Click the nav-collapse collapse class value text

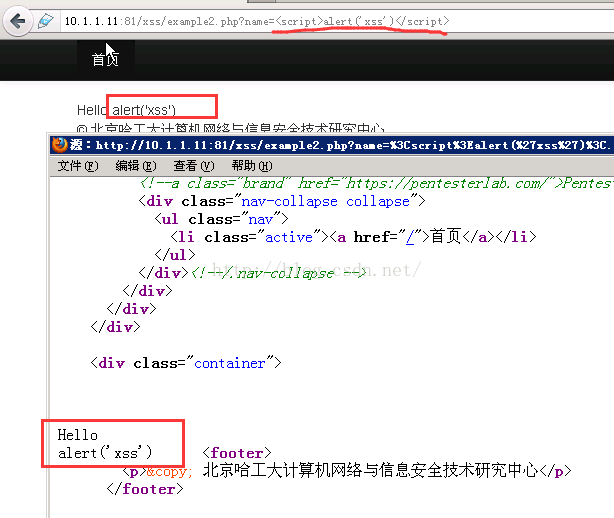pyautogui.click(x=325, y=201)
